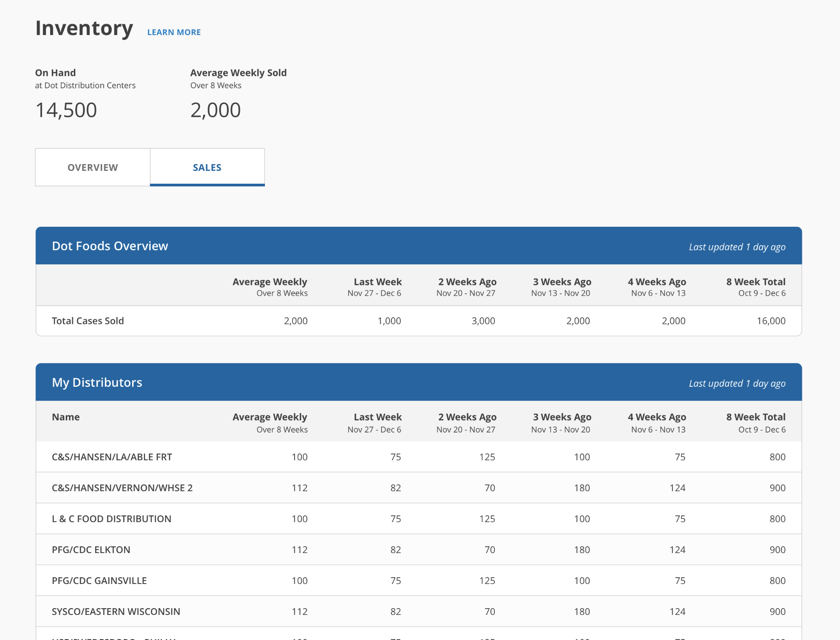Click the Name column header in My Distributors
This screenshot has width=840, height=640.
66,417
